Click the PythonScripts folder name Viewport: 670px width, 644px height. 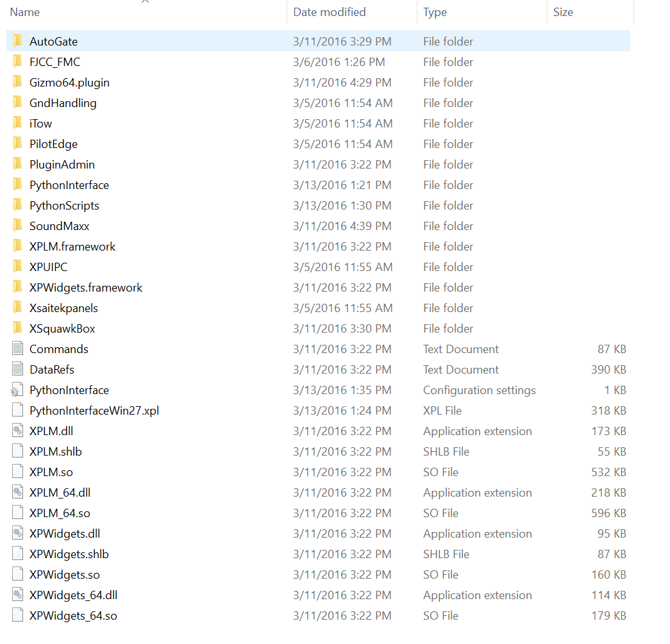point(64,206)
